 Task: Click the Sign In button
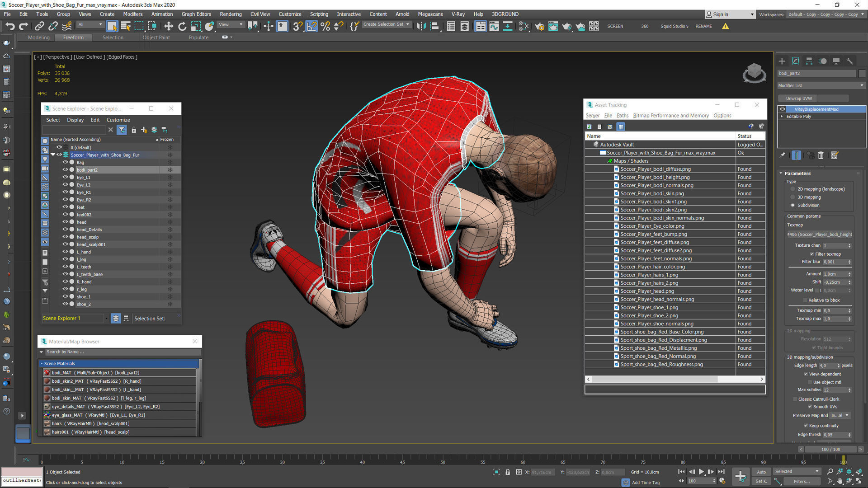coord(730,14)
